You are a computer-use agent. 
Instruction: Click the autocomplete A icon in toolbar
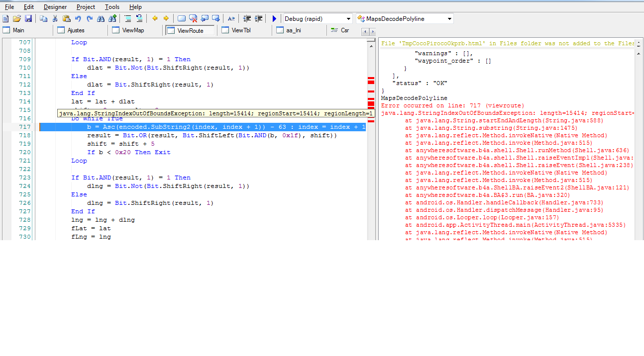(231, 18)
